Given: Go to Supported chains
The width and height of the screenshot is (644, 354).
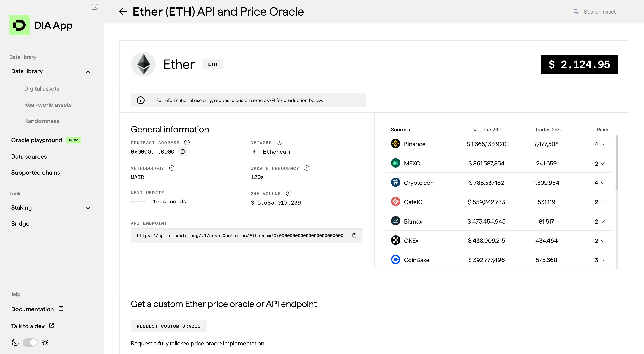Looking at the screenshot, I should (36, 173).
